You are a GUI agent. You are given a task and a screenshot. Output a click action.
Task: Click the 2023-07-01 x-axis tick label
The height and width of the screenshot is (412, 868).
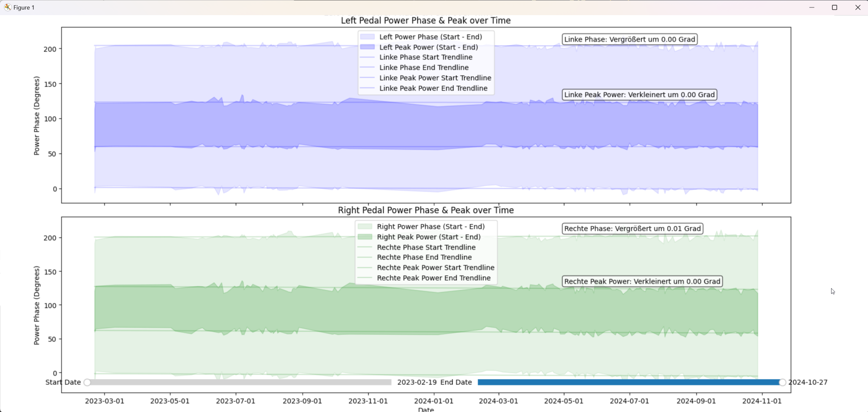236,401
